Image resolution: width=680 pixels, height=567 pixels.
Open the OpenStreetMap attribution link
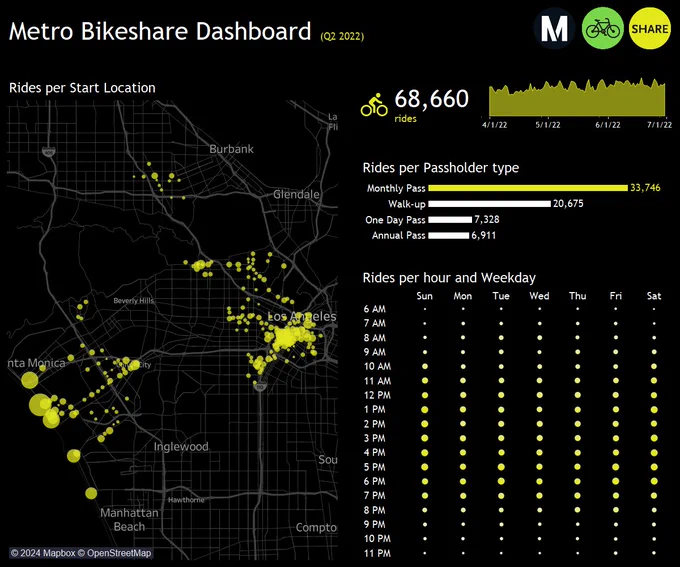point(114,553)
